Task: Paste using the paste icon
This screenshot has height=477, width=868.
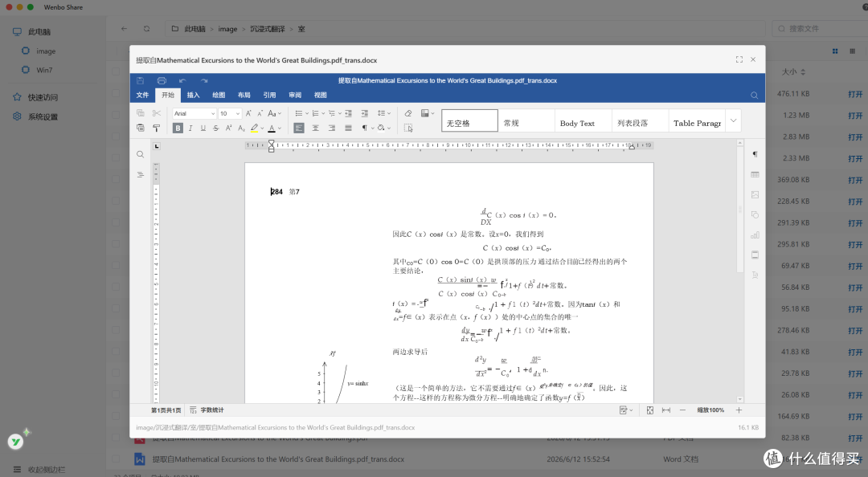Action: (x=141, y=128)
